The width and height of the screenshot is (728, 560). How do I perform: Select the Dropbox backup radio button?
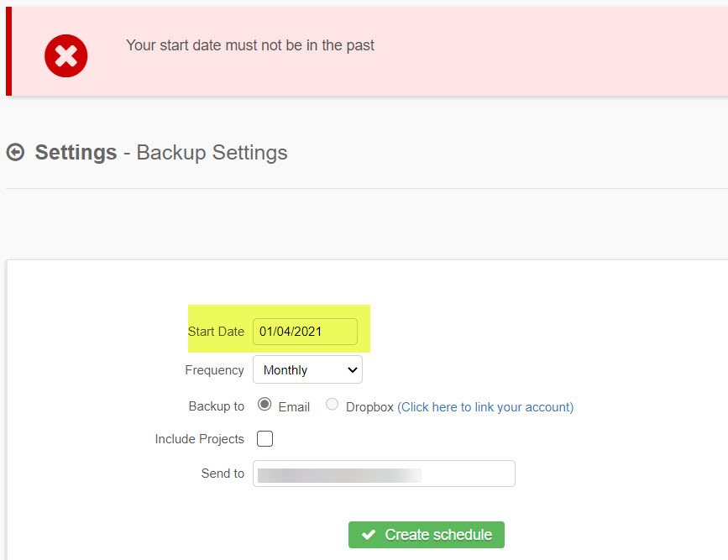pyautogui.click(x=332, y=405)
